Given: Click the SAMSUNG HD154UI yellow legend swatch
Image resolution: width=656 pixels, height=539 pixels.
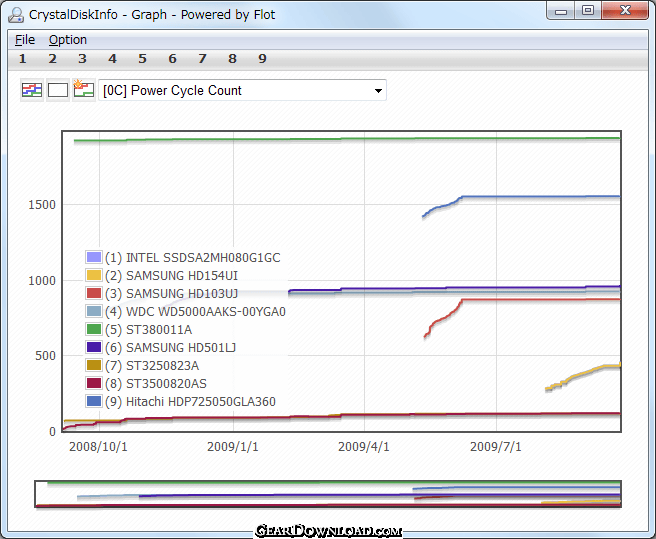Looking at the screenshot, I should click(x=94, y=275).
